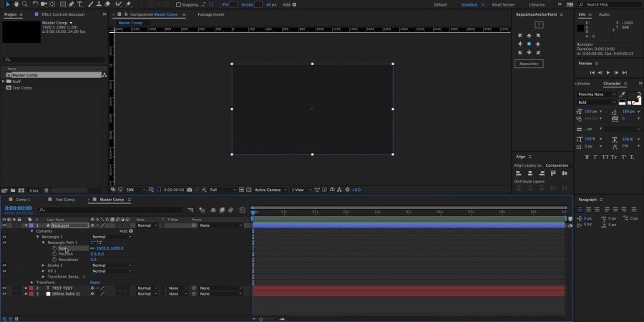
Task: Switch to the Audio panel tab
Action: [604, 14]
